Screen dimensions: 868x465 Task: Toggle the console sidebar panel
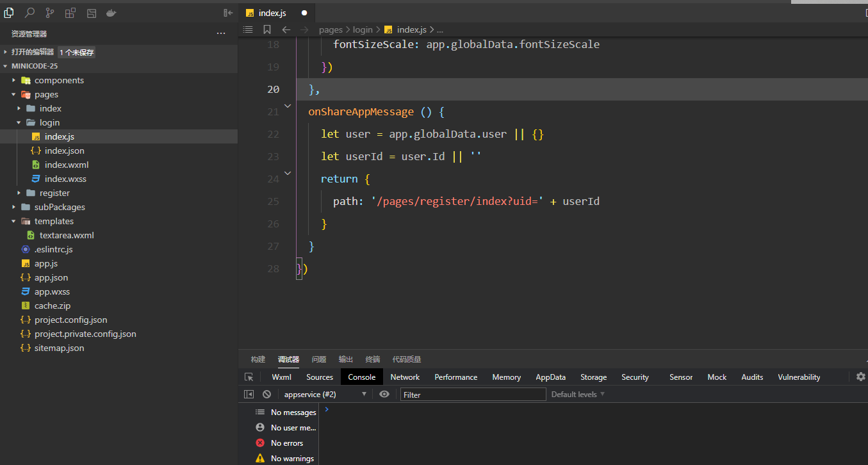click(x=249, y=395)
